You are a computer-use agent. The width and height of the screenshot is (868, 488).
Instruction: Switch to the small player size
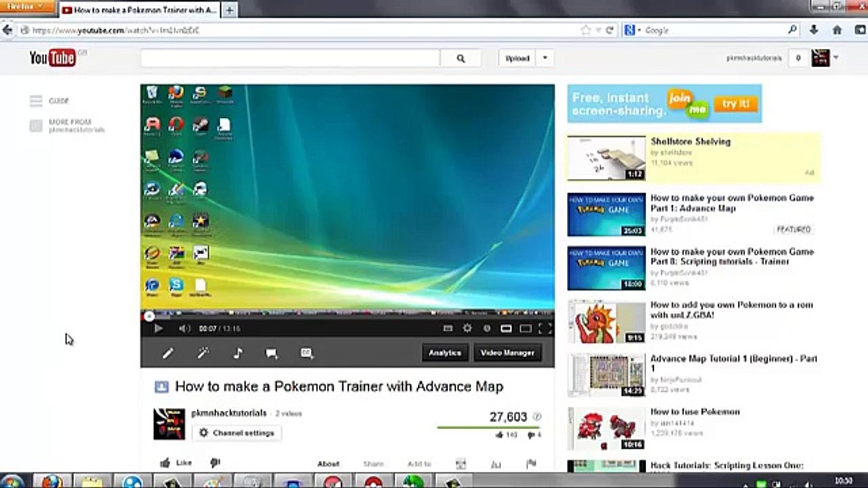(506, 329)
